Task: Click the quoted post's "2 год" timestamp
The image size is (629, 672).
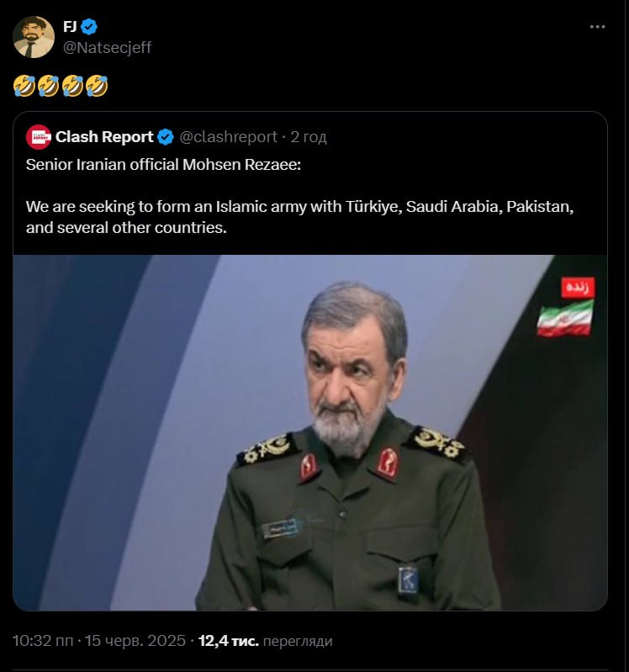Action: tap(309, 137)
